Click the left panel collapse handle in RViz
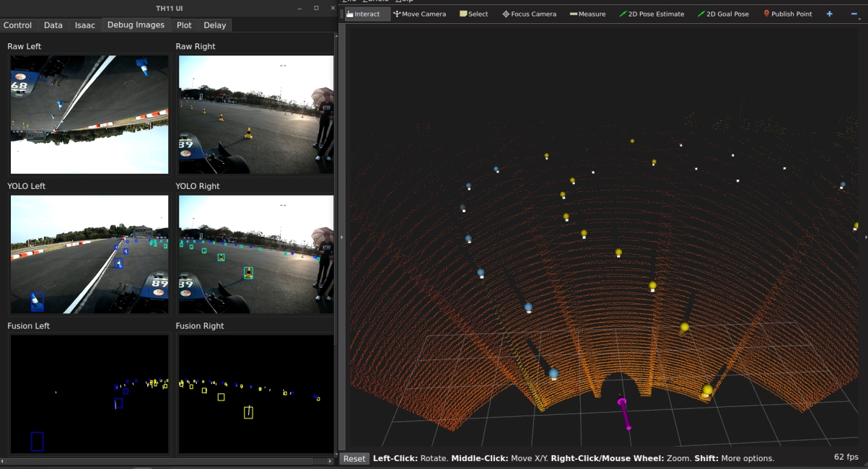Screen dimensions: 868x469 tap(342, 237)
